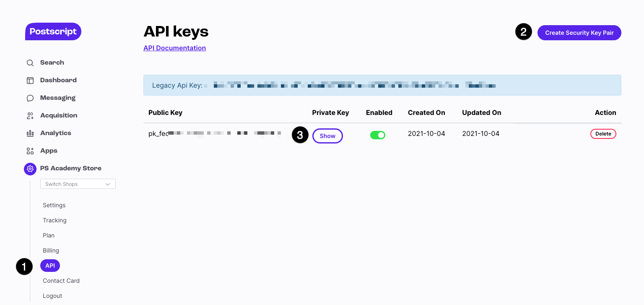
Task: Toggle the Enabled switch for the public key
Action: [377, 135]
